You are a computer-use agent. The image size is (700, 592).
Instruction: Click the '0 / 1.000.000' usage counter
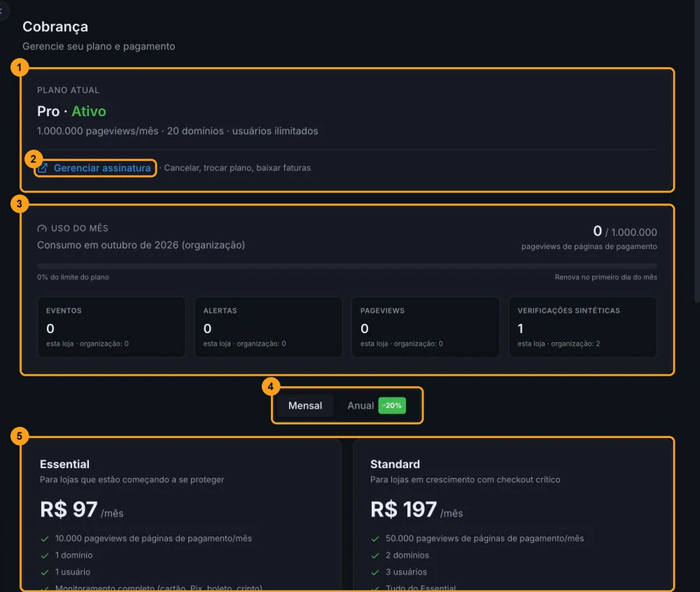point(625,231)
